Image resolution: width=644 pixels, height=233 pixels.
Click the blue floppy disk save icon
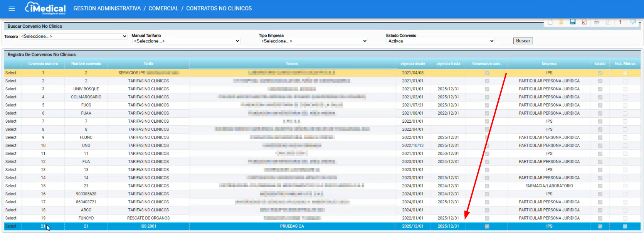[573, 22]
